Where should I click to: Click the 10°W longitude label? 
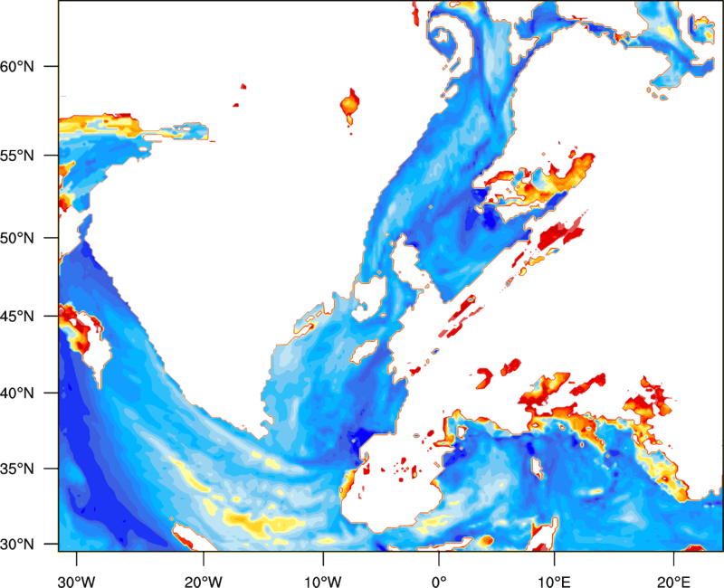[x=323, y=582]
